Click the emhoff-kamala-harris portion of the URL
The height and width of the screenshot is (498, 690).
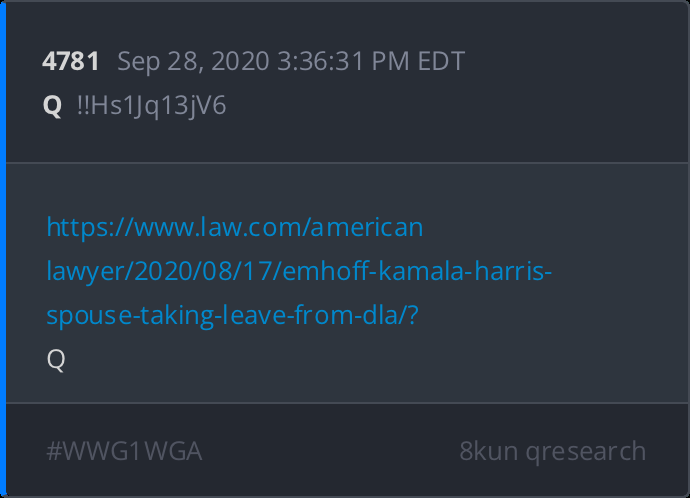coord(417,271)
